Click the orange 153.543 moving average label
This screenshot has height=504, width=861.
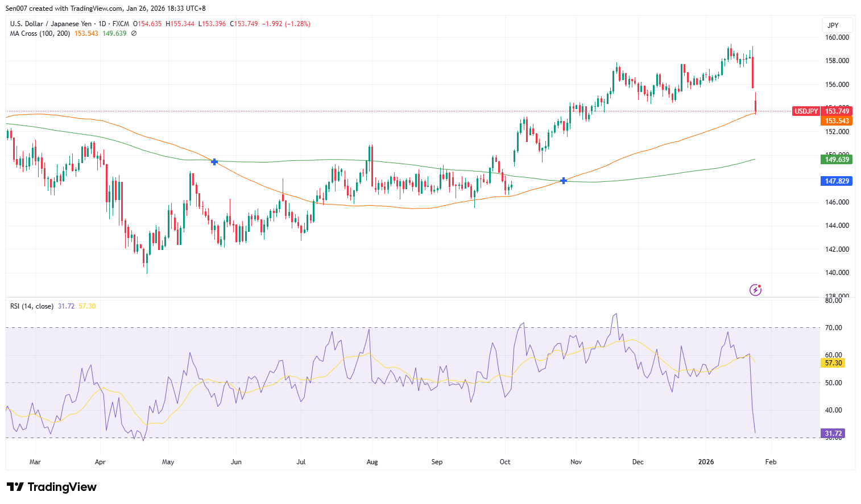coord(837,121)
